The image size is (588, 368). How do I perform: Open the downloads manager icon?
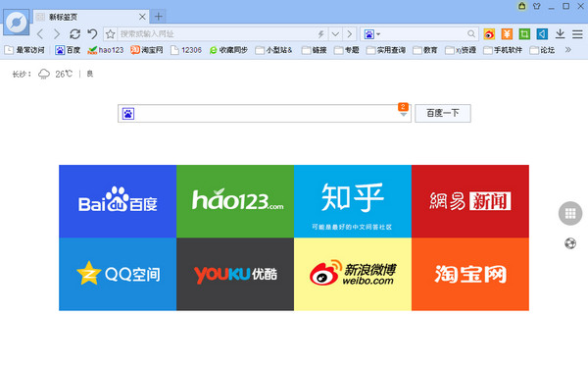tap(560, 34)
